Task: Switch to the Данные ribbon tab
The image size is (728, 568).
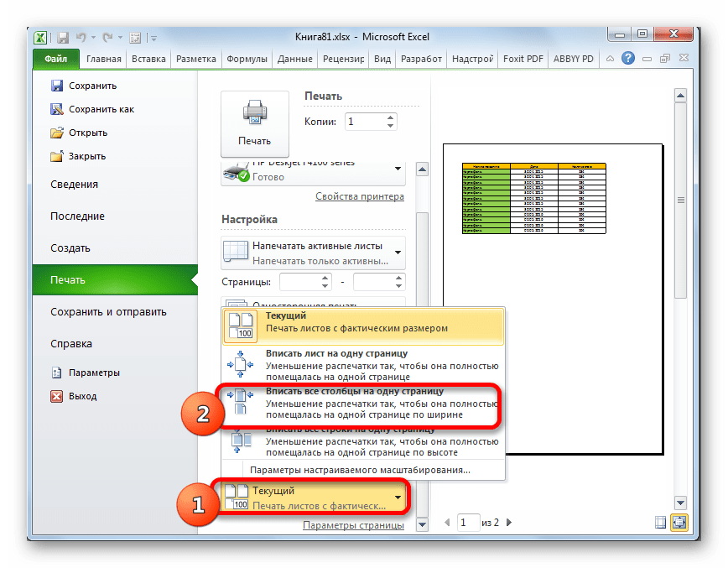Action: pyautogui.click(x=295, y=59)
